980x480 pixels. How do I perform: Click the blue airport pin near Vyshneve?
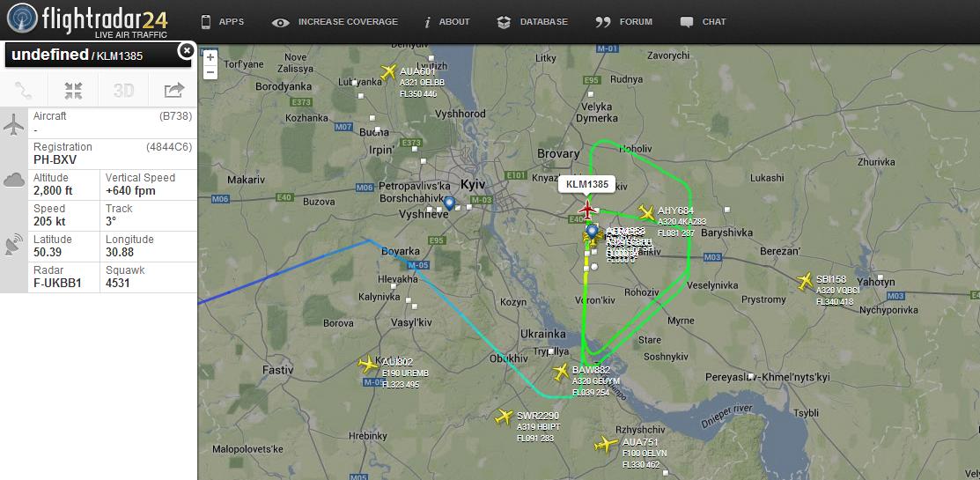point(449,203)
